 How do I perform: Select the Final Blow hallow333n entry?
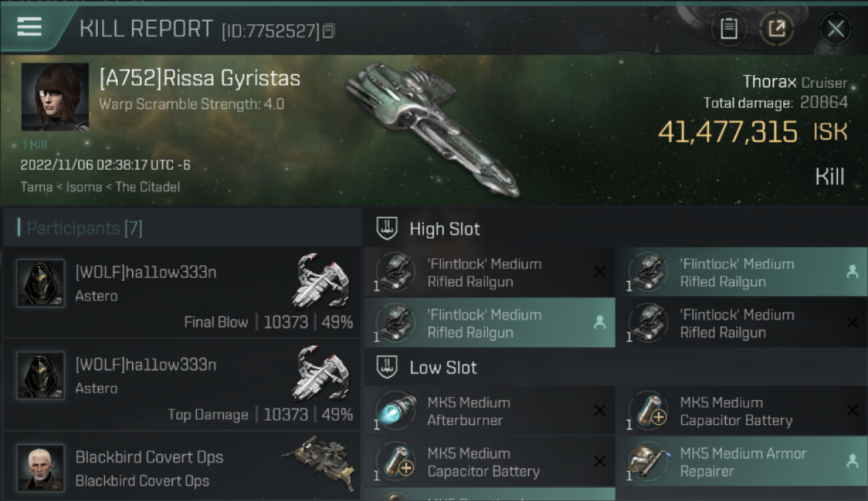click(x=182, y=293)
